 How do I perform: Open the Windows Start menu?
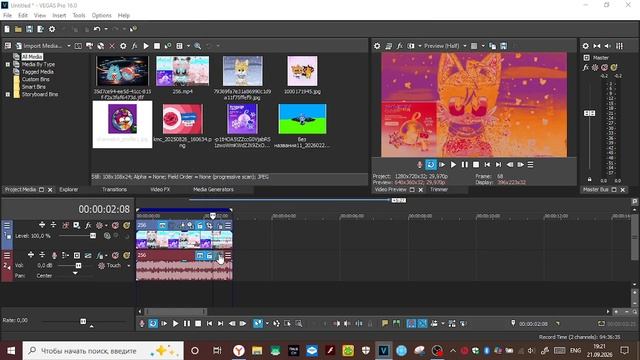coord(11,351)
